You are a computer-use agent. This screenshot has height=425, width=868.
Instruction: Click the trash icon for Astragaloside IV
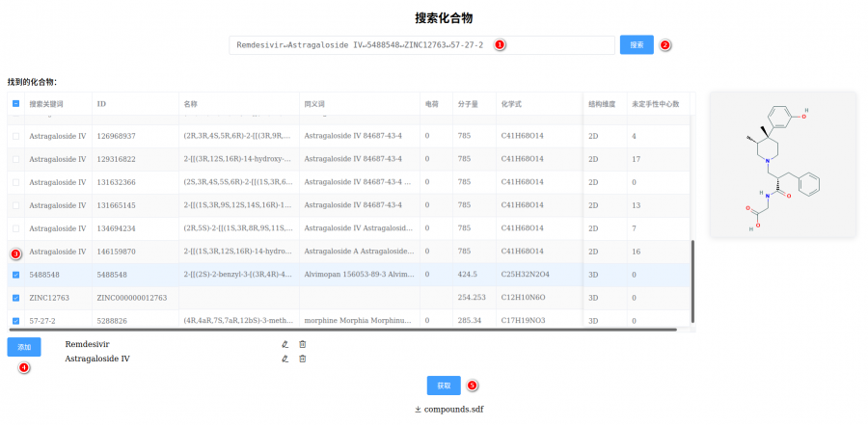pyautogui.click(x=303, y=359)
